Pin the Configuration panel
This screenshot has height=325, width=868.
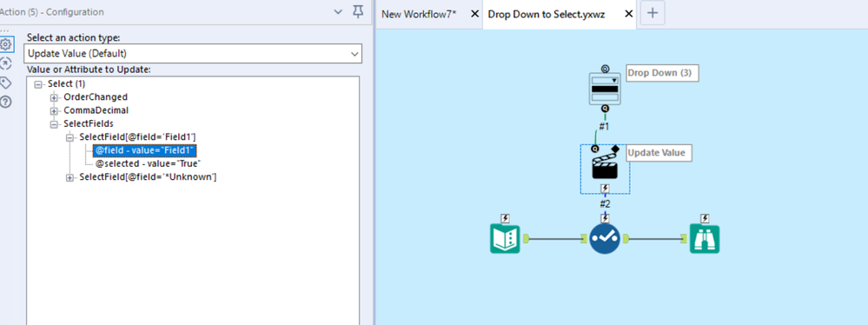pos(358,11)
